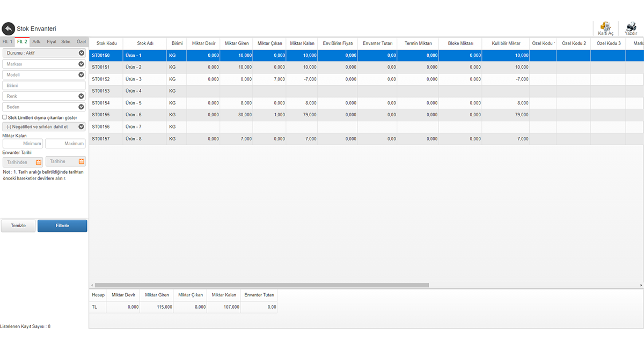Enable Stok Limitleri dışına çıkanları göster
This screenshot has height=350, width=644.
point(5,117)
